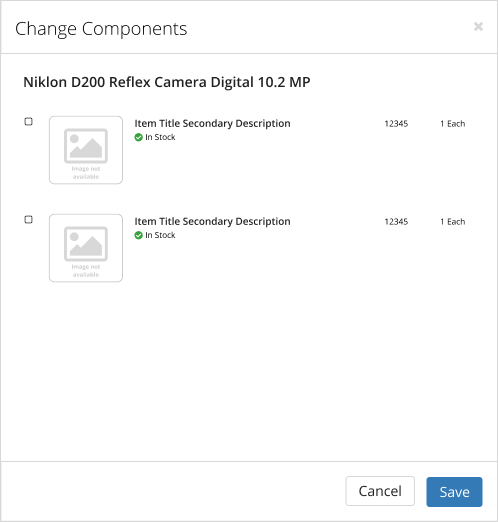Screen dimensions: 498x522
Task: Open the first Item Title Secondary Description
Action: pos(212,123)
